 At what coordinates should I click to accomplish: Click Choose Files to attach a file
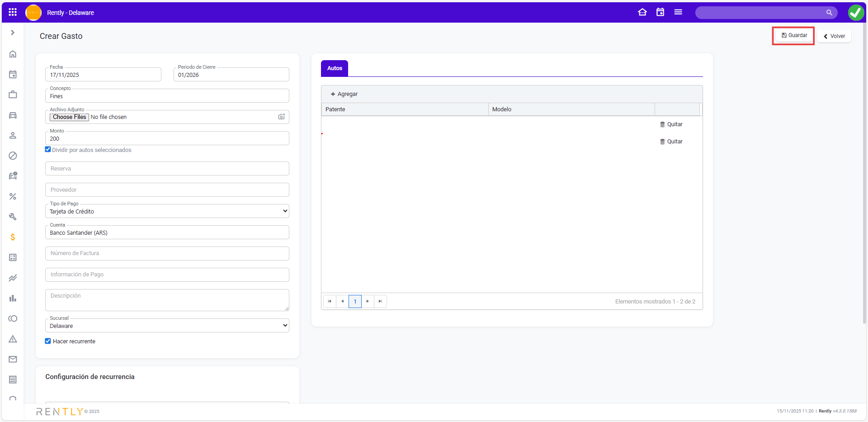pos(69,117)
